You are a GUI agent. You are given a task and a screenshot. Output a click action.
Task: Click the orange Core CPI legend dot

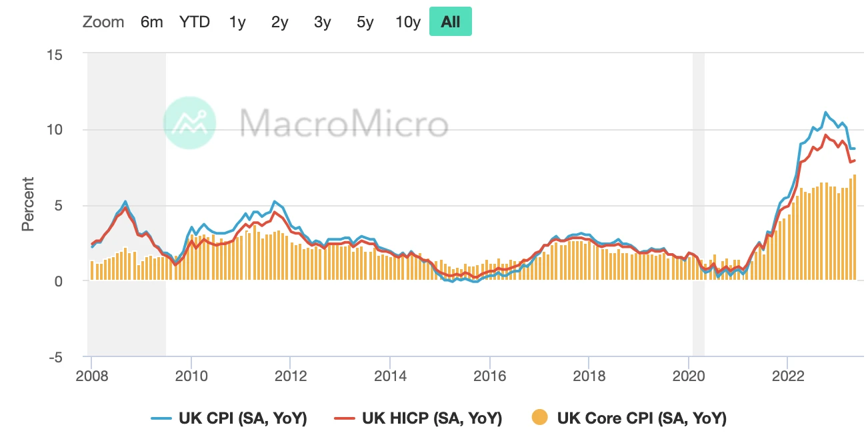tap(540, 418)
